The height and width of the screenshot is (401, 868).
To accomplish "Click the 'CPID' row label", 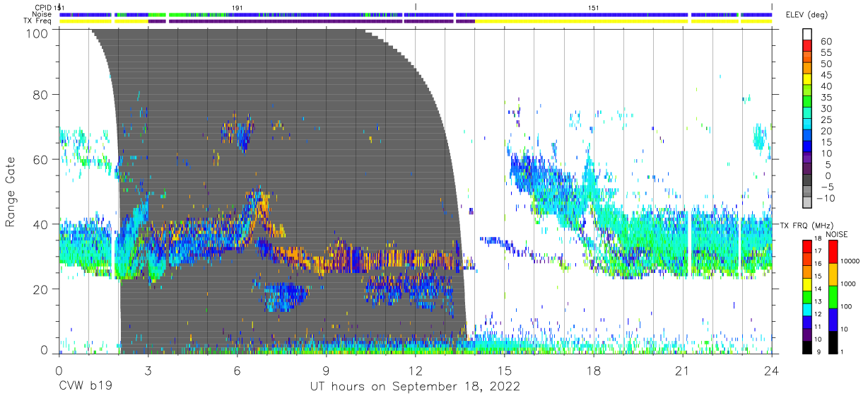I will pyautogui.click(x=43, y=7).
